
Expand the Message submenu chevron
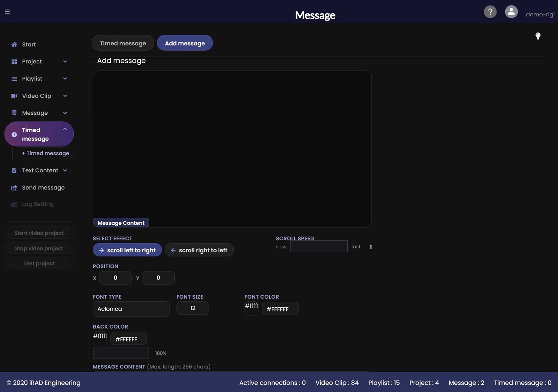[65, 113]
